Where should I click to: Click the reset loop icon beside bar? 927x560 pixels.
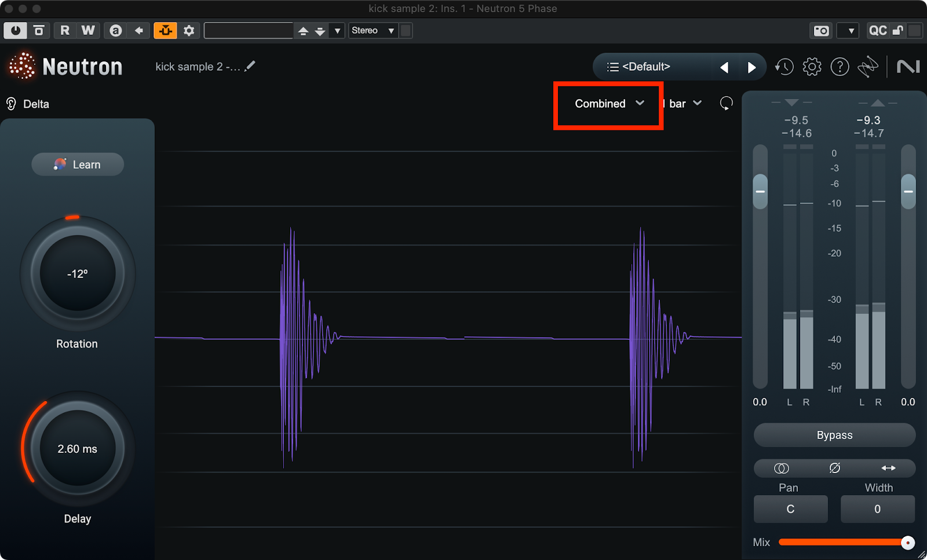click(x=726, y=104)
